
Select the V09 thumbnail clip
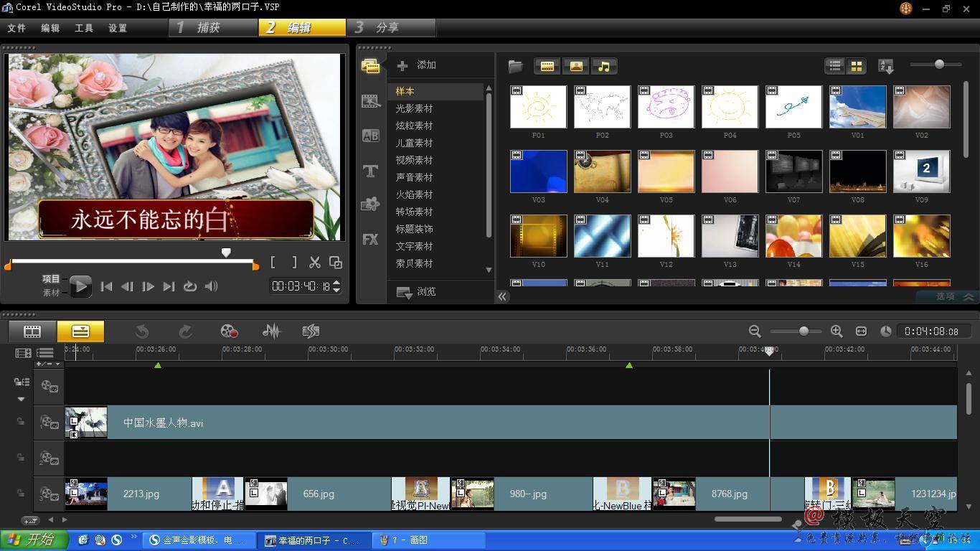[921, 171]
